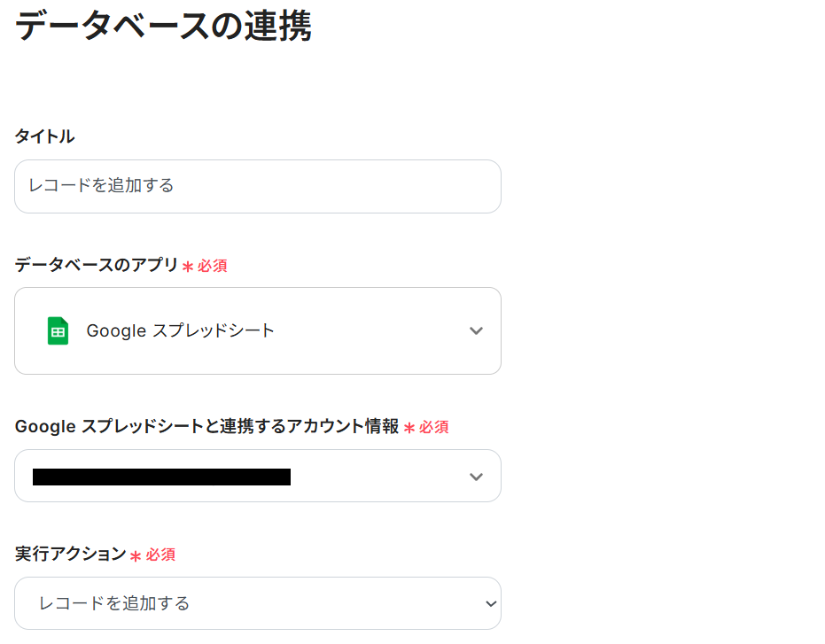
Task: Click the 実行アクション label
Action: pos(71,554)
